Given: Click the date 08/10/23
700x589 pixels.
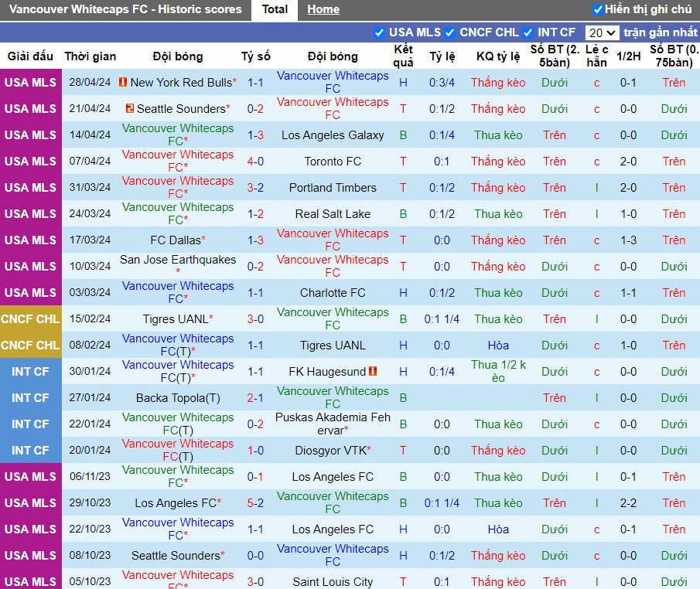Looking at the screenshot, I should (90, 556).
